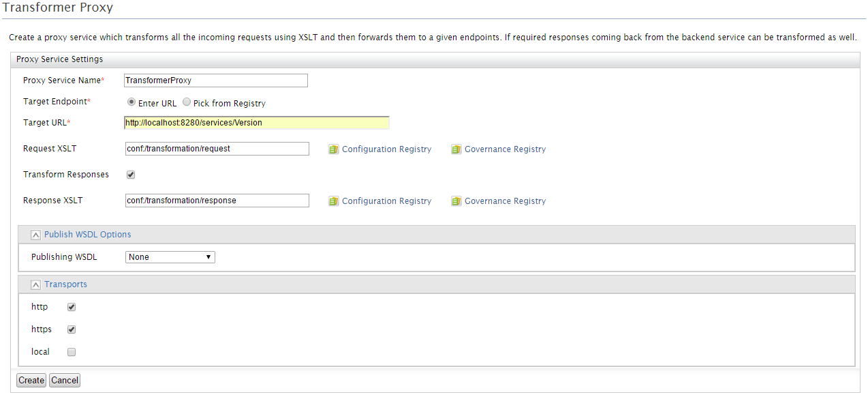Disable the https transport checkbox
Image resolution: width=868 pixels, height=397 pixels.
tap(72, 329)
